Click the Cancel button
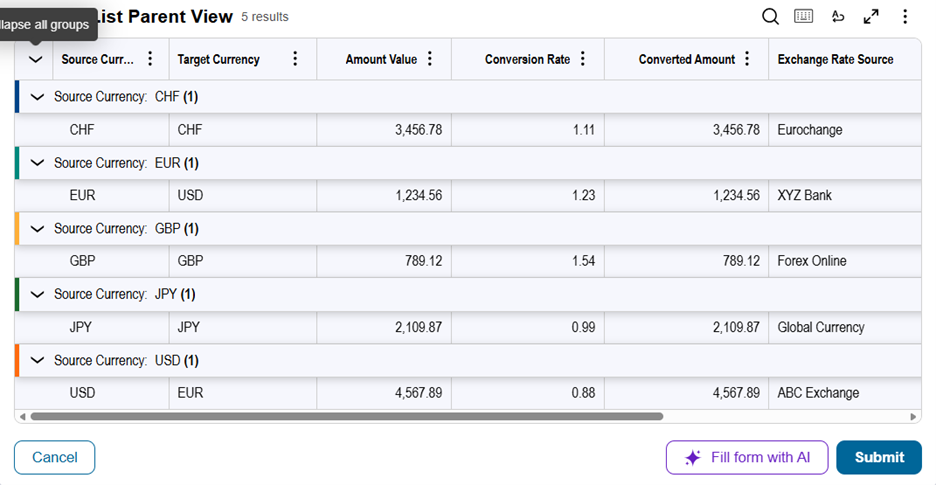The height and width of the screenshot is (485, 936). tap(54, 457)
